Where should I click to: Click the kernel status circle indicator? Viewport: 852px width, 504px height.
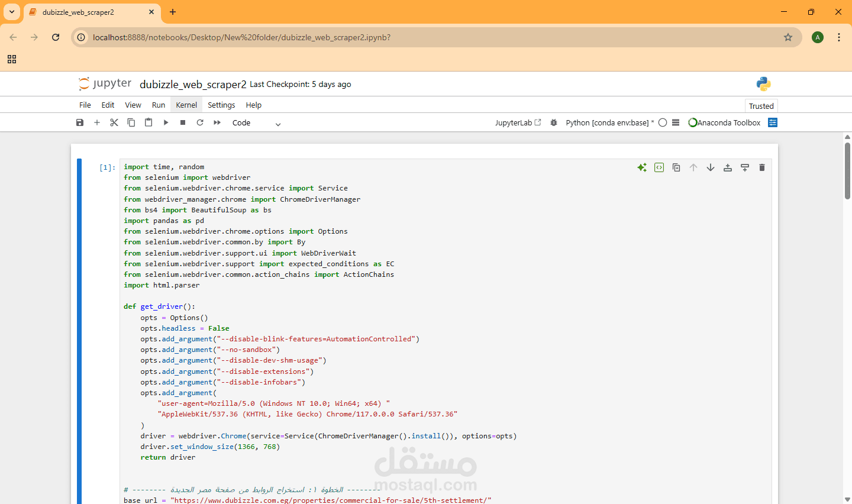click(x=663, y=122)
